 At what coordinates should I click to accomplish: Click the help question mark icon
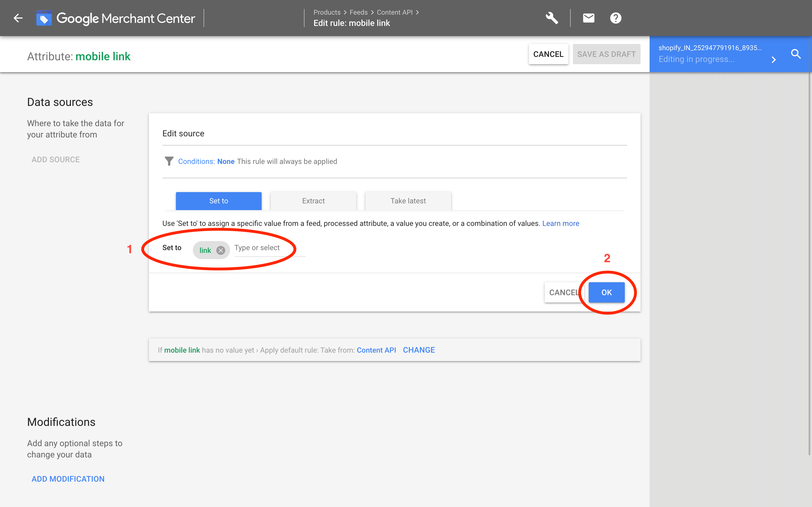click(x=615, y=18)
